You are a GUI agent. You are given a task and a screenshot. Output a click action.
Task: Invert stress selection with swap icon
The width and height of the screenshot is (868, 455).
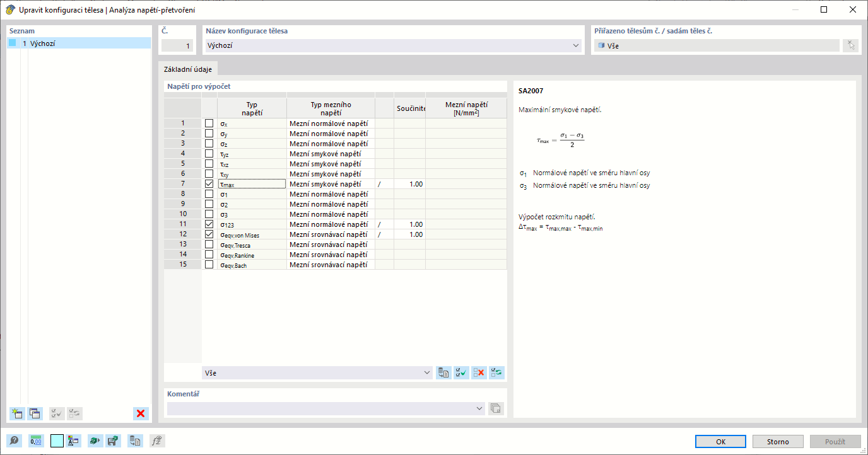pyautogui.click(x=496, y=373)
